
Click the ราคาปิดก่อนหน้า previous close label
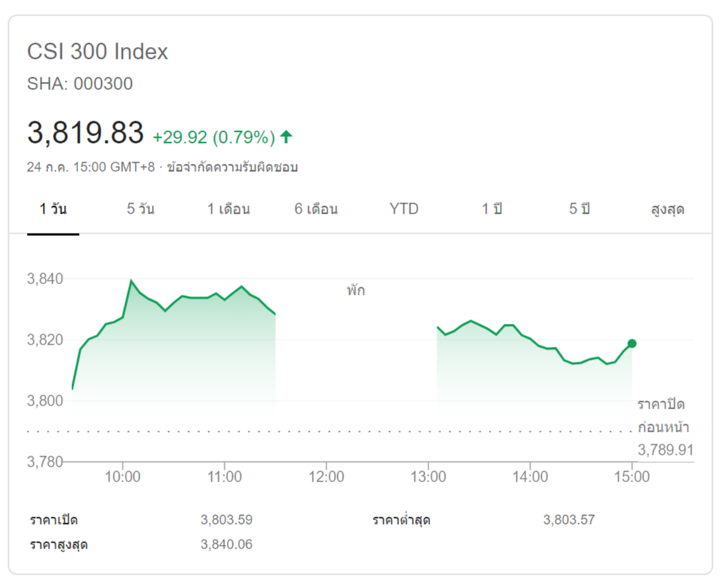tap(663, 416)
